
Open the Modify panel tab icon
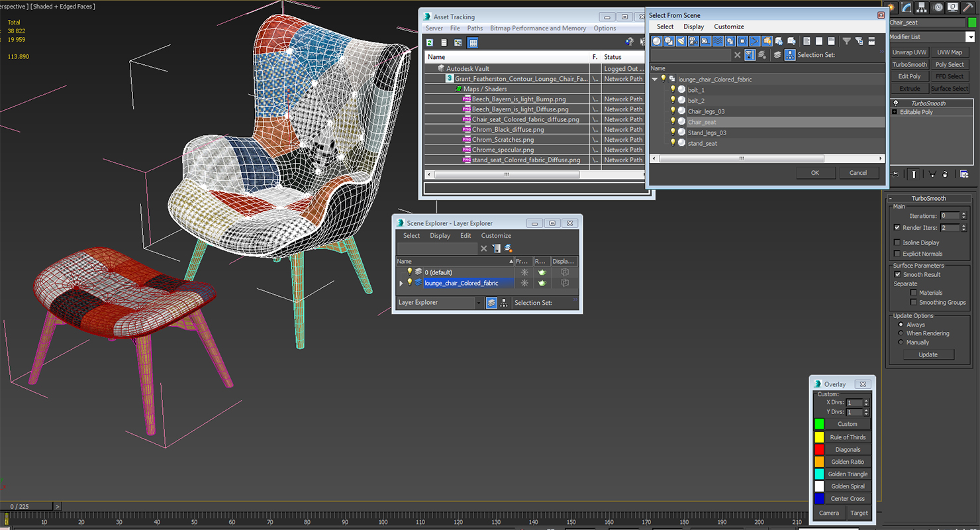click(x=906, y=7)
